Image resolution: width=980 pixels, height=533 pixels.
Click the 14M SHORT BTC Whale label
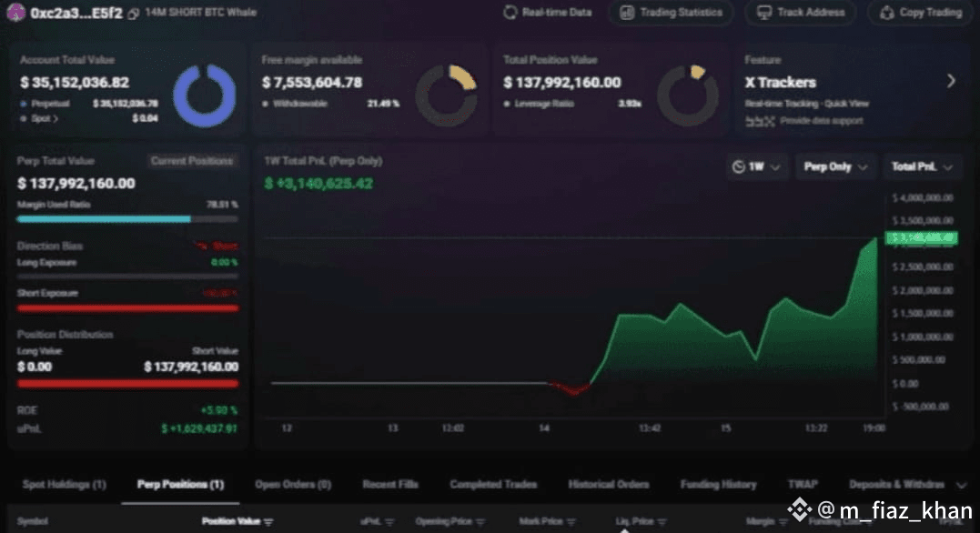(200, 13)
